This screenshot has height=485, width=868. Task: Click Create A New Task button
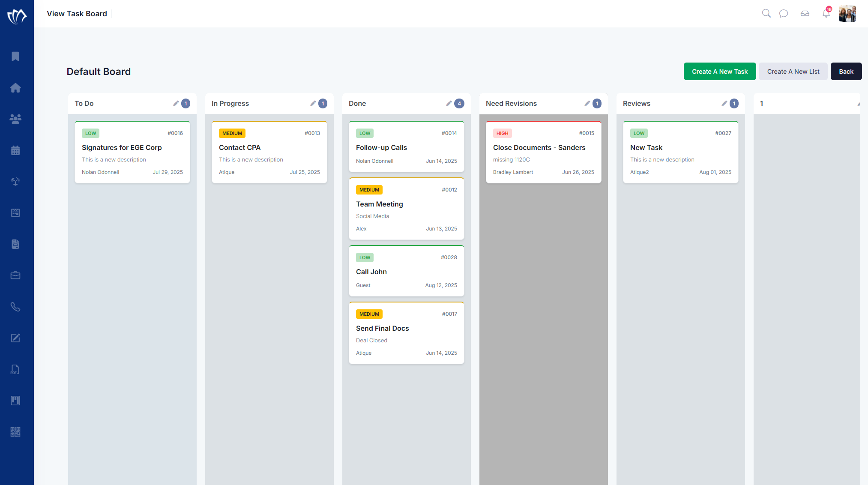tap(719, 72)
